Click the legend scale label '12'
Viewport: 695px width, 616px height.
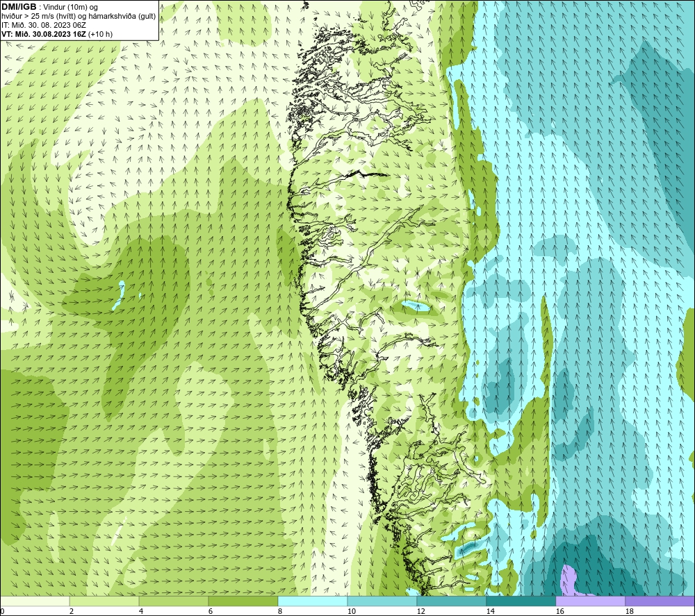pos(420,611)
